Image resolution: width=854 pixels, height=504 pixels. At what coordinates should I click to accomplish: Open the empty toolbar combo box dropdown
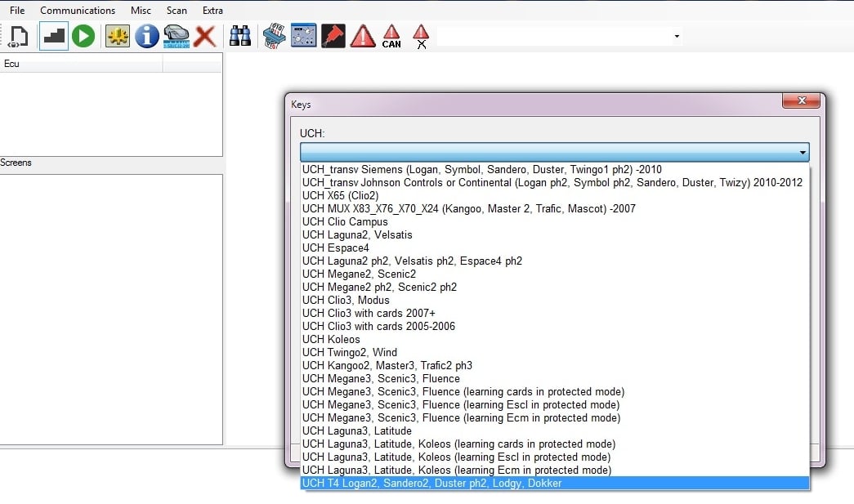[675, 36]
